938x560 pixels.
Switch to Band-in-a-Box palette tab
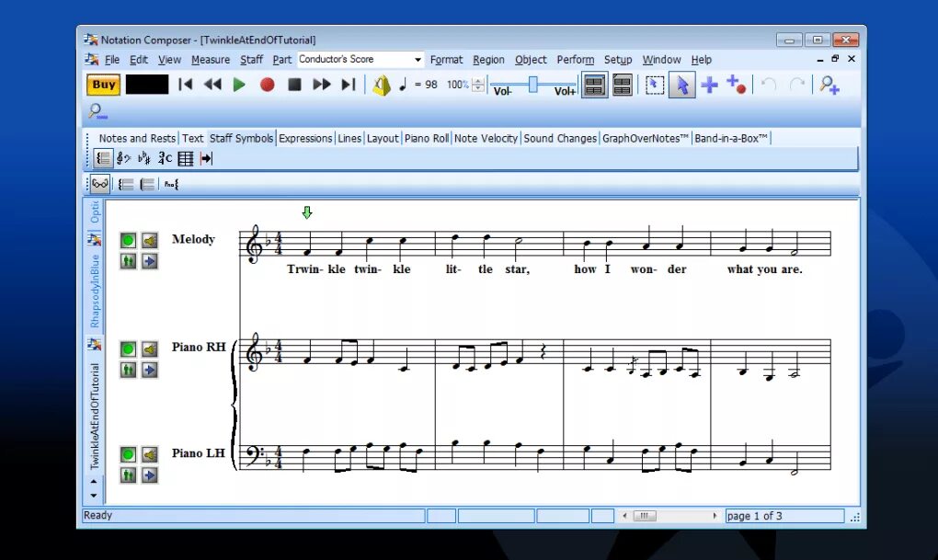click(731, 138)
